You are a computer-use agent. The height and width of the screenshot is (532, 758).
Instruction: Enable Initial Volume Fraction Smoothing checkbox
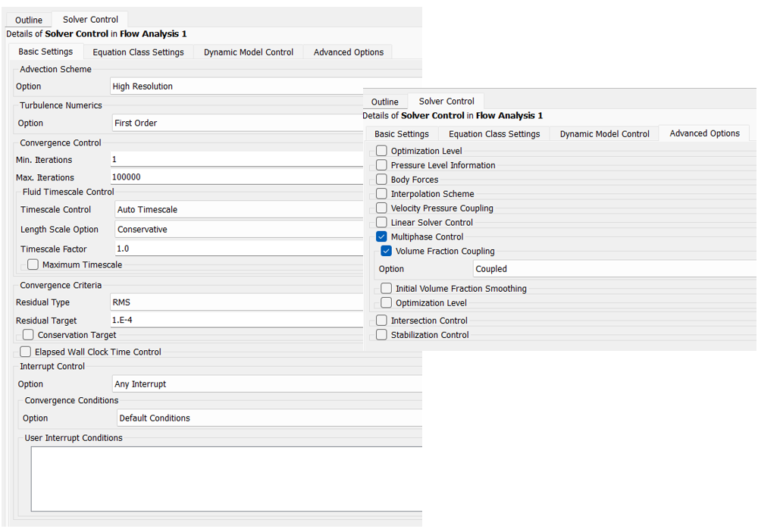coord(387,289)
